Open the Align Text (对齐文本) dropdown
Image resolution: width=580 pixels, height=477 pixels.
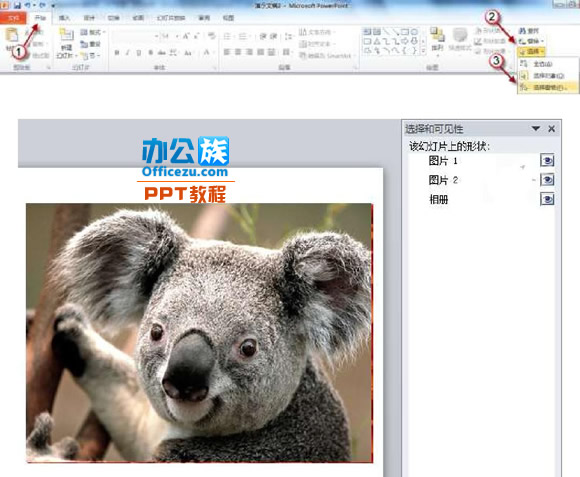click(317, 44)
